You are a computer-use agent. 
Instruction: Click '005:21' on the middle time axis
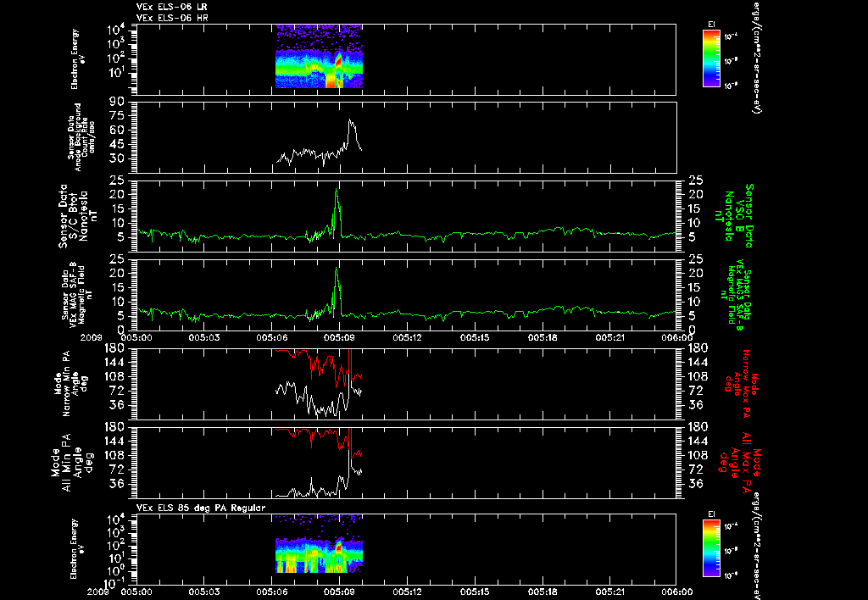click(x=610, y=337)
